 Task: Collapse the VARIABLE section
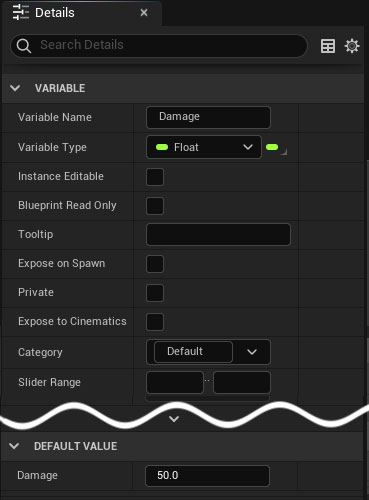coord(15,88)
